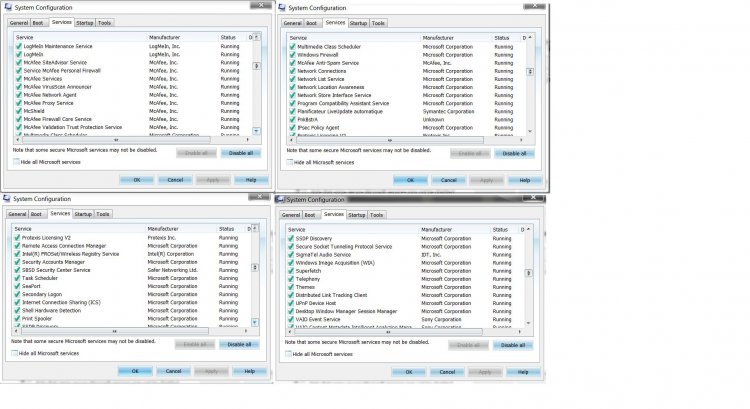Click vertical scrollbar down arrow in the Protexis window

(x=255, y=322)
